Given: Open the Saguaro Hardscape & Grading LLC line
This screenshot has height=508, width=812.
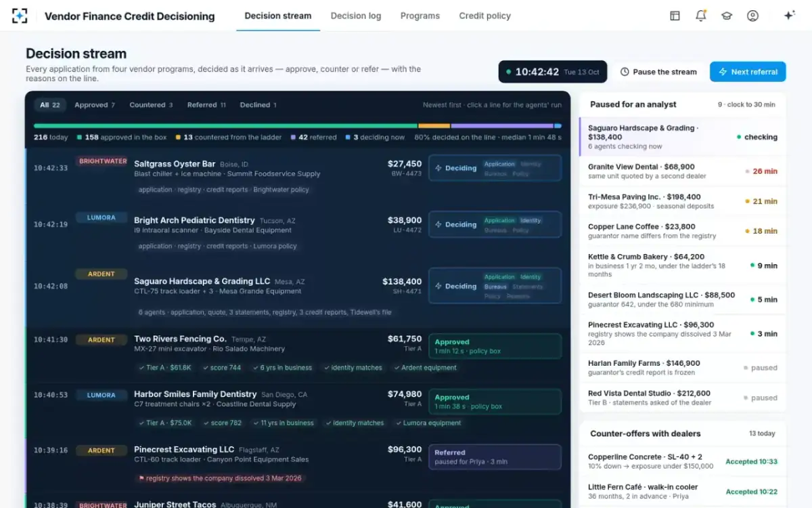Looking at the screenshot, I should [x=298, y=293].
